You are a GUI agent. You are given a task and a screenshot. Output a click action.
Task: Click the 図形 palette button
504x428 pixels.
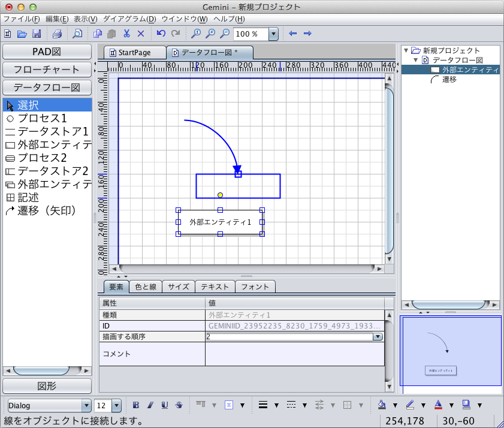pyautogui.click(x=47, y=386)
